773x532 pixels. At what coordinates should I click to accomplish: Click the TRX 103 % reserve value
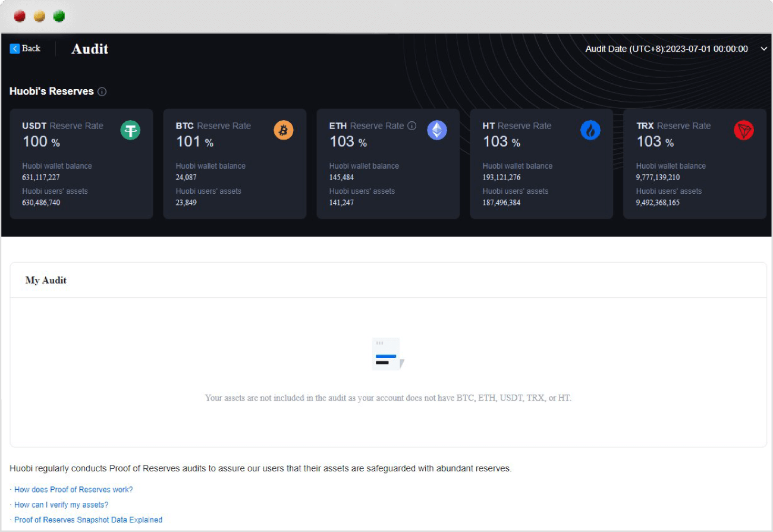(655, 142)
